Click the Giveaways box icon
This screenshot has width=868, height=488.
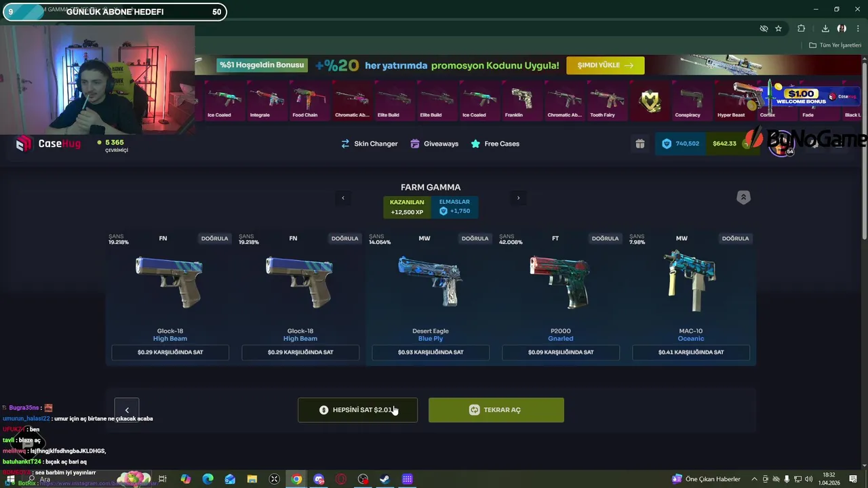tap(414, 144)
